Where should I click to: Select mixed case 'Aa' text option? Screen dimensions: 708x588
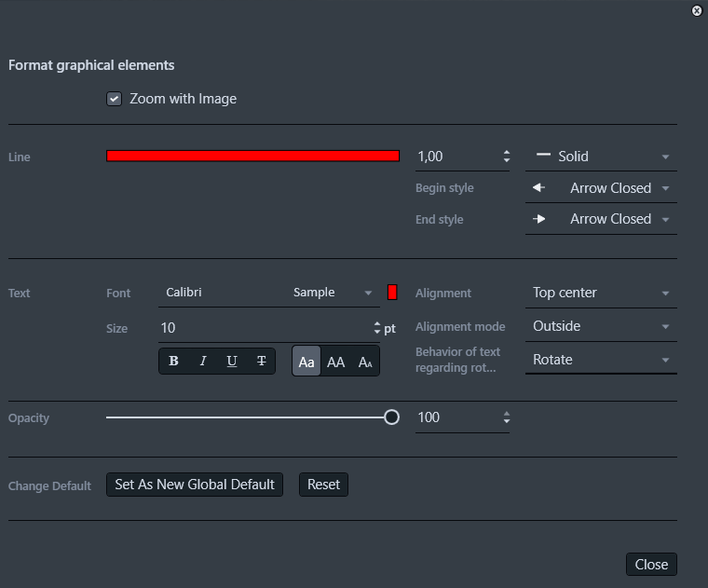(x=306, y=362)
